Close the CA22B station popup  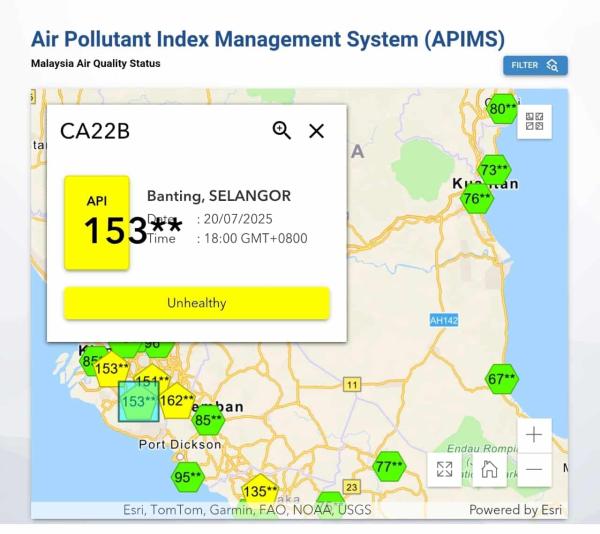pyautogui.click(x=316, y=131)
